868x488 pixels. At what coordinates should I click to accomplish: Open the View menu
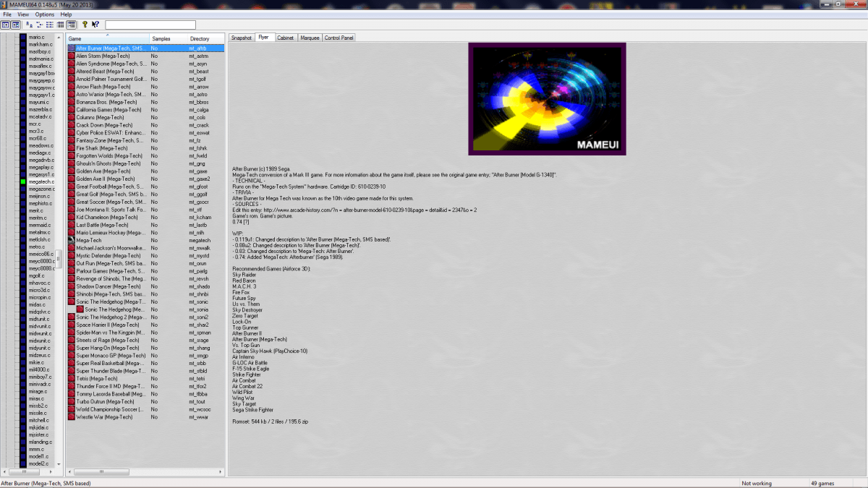pyautogui.click(x=23, y=14)
